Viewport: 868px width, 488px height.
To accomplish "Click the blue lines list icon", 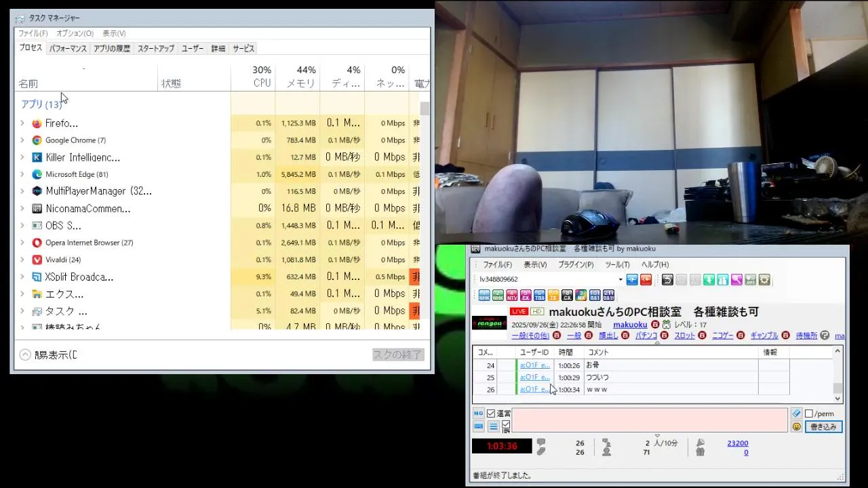I will point(494,426).
